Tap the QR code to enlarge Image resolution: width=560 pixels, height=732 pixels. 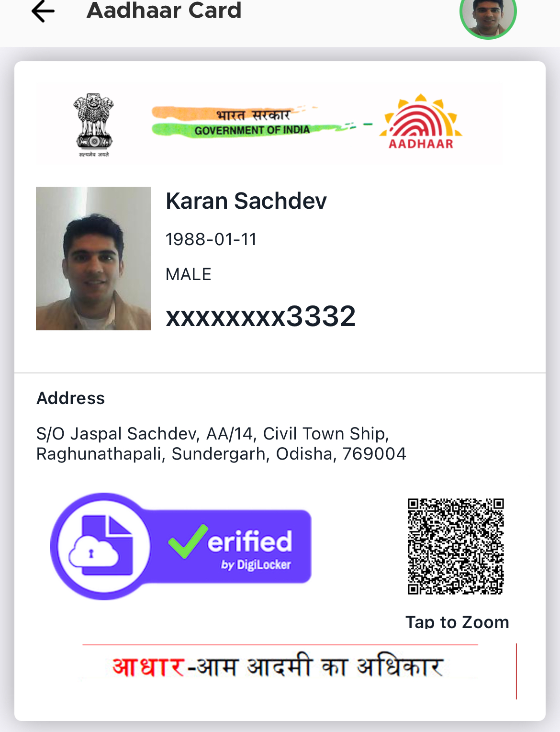pyautogui.click(x=456, y=546)
